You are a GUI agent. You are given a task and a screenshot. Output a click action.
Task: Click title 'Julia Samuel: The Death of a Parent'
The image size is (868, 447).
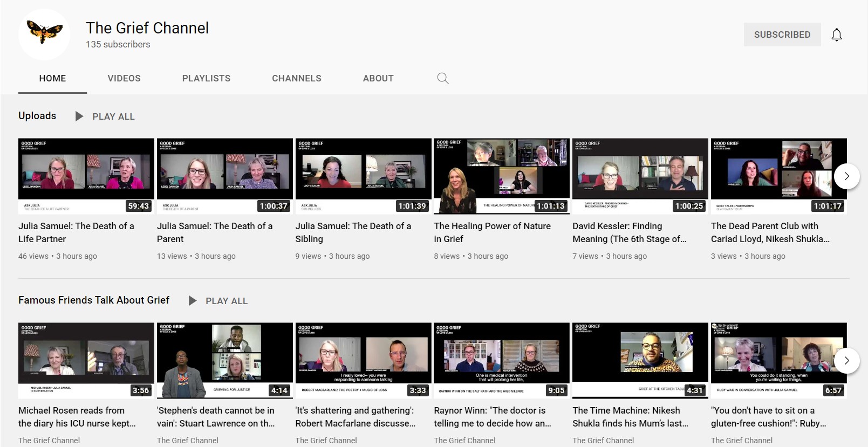pyautogui.click(x=215, y=232)
